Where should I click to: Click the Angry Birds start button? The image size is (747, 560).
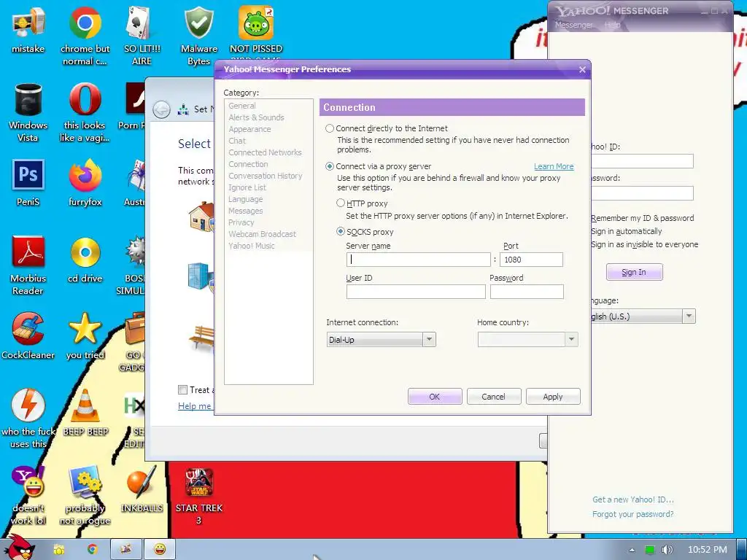click(18, 547)
